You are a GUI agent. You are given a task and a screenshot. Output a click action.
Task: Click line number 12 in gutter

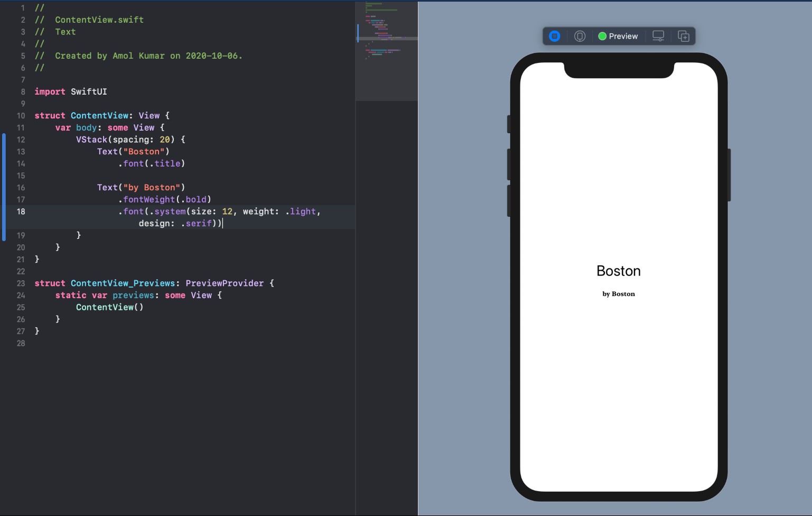(x=21, y=140)
